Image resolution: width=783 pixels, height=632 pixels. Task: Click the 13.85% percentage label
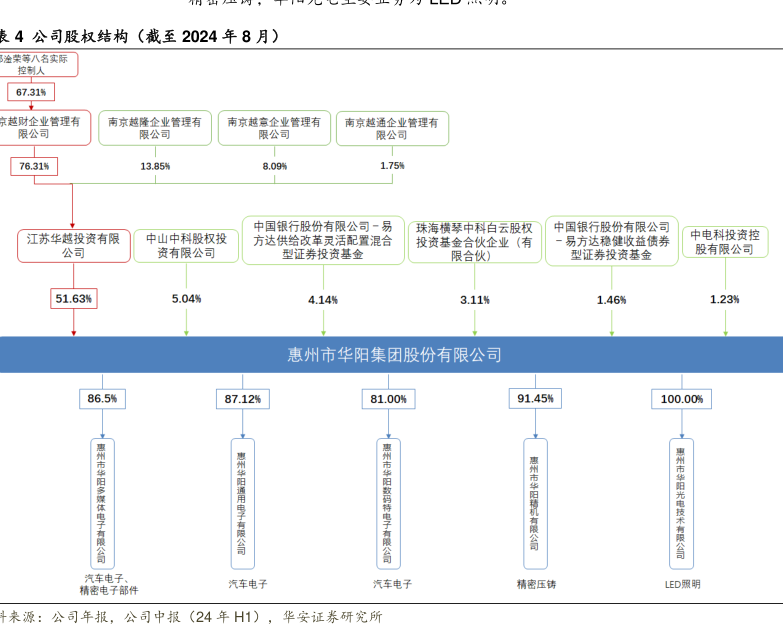[x=155, y=165]
